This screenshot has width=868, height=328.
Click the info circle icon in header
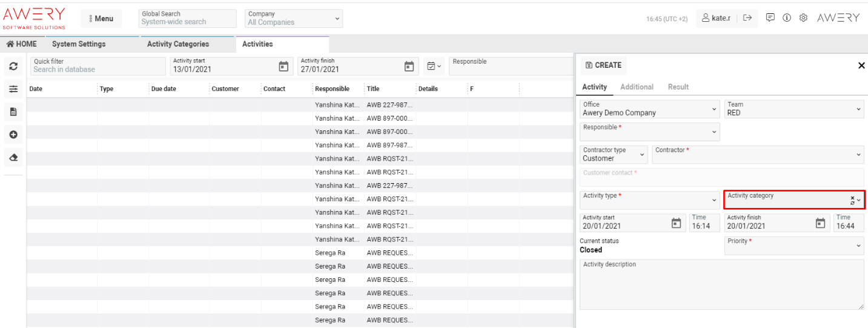point(787,18)
